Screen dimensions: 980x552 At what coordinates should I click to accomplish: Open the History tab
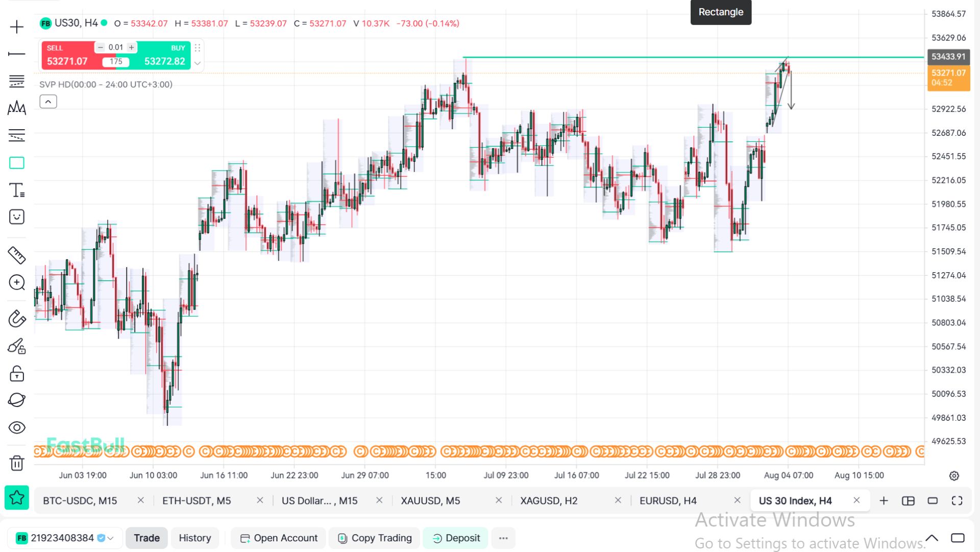(x=194, y=538)
